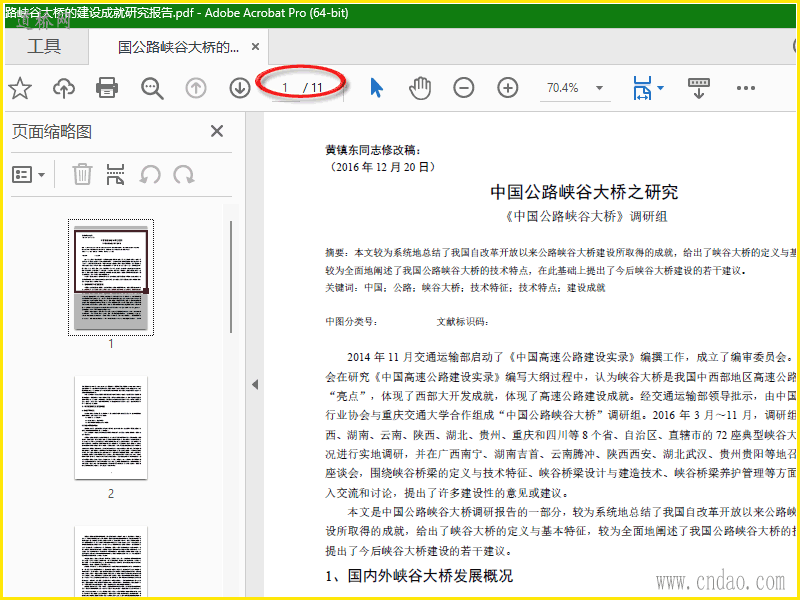This screenshot has height=600, width=800.
Task: Bookmark file with the star icon
Action: pyautogui.click(x=20, y=88)
